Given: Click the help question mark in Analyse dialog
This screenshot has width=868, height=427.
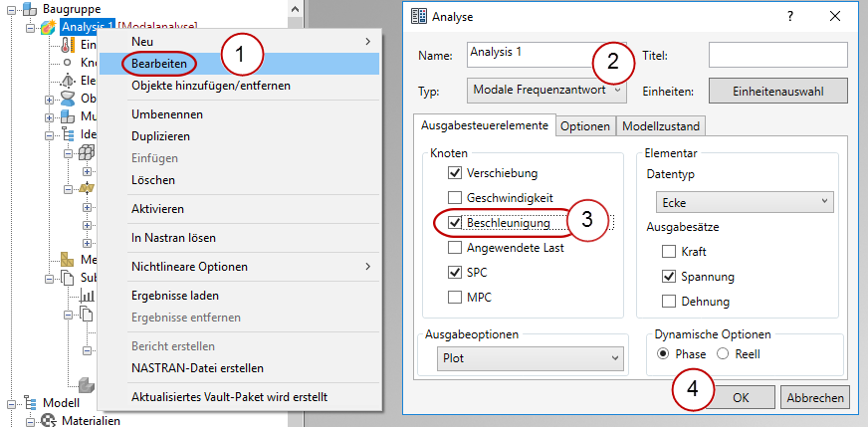Looking at the screenshot, I should [x=789, y=17].
